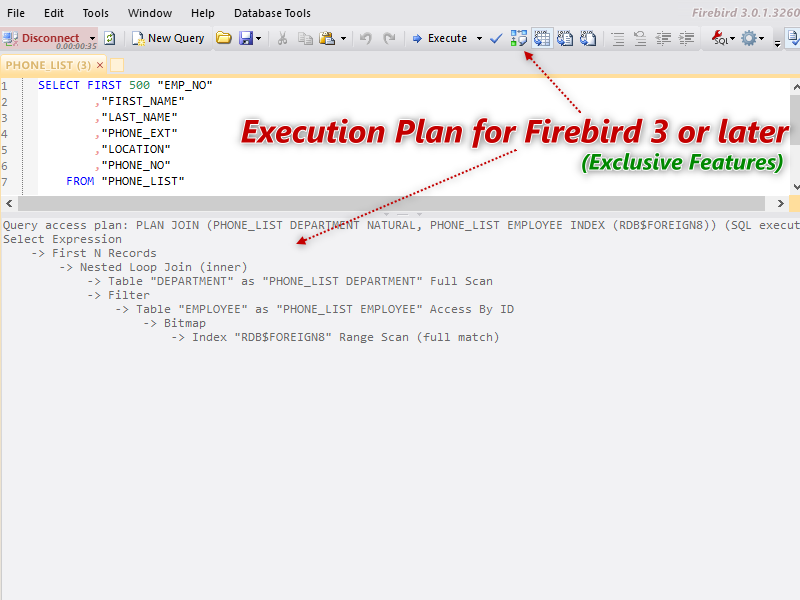The width and height of the screenshot is (800, 600).
Task: Open the gear settings icon
Action: [749, 38]
